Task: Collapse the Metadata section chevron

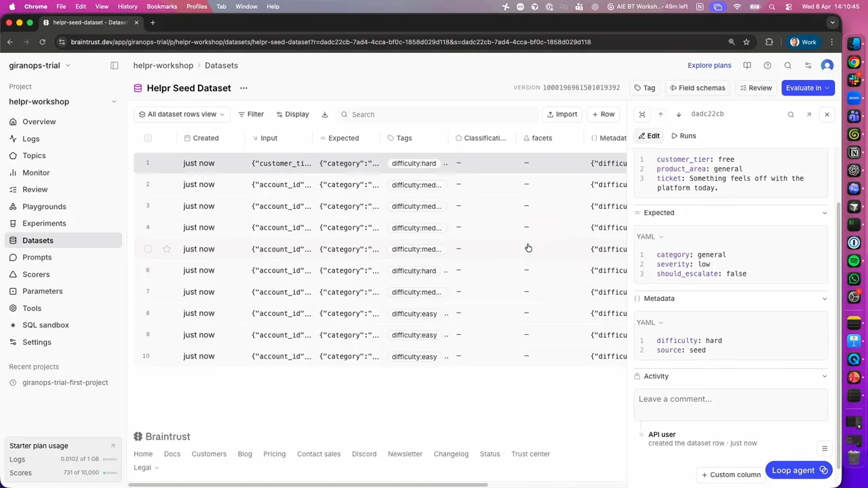Action: [x=825, y=299]
